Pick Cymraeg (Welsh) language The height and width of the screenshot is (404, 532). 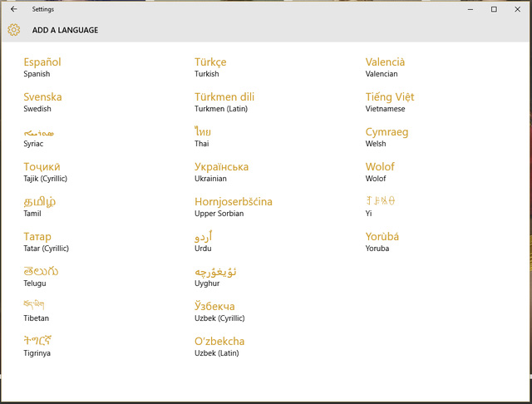(387, 137)
